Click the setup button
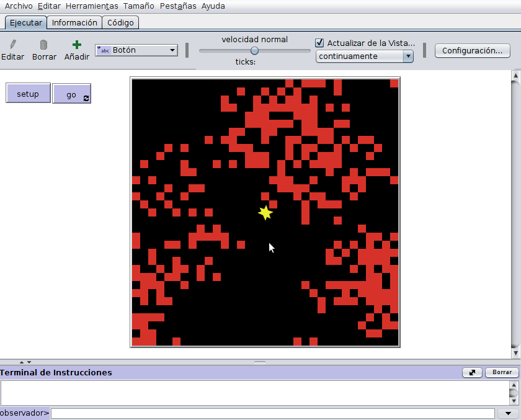 click(x=29, y=93)
